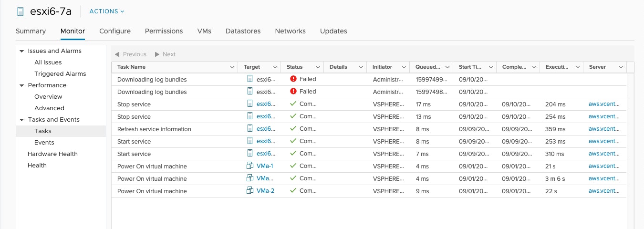
Task: Click the red Failed status icon in first row
Action: [x=293, y=79]
